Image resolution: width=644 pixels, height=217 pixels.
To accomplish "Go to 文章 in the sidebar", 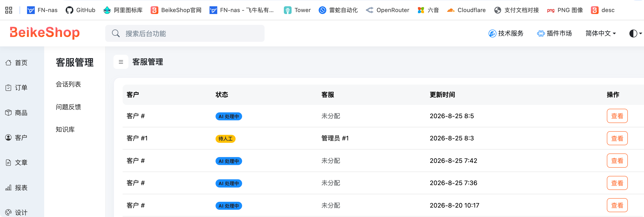I will pyautogui.click(x=16, y=163).
